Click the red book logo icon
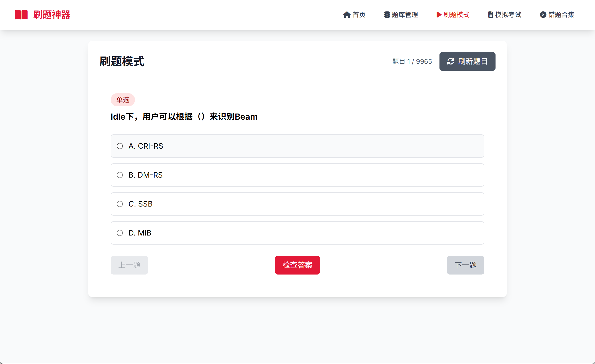This screenshot has width=595, height=364. (x=21, y=15)
